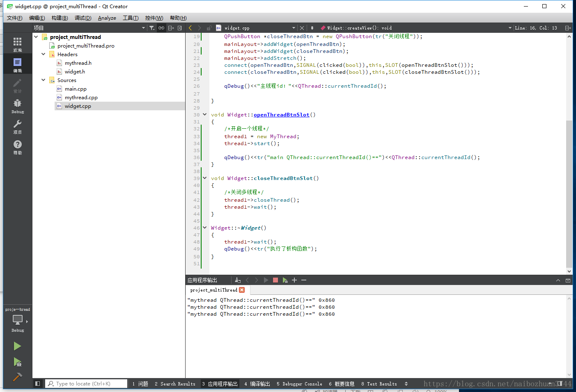576x392 pixels.
Task: Rerun with debugger from the output pane
Action: coord(285,280)
